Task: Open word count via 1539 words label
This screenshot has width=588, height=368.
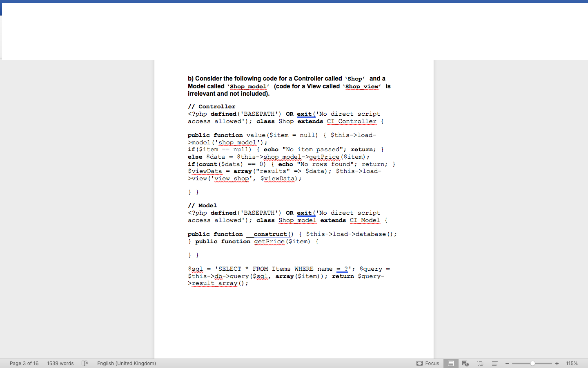Action: (x=60, y=363)
